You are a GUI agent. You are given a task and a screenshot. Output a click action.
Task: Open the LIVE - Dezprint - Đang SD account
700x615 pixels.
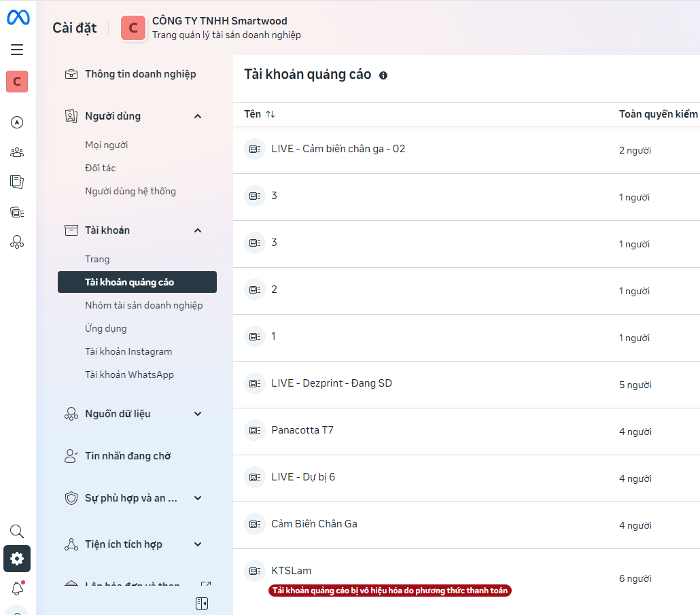(331, 383)
